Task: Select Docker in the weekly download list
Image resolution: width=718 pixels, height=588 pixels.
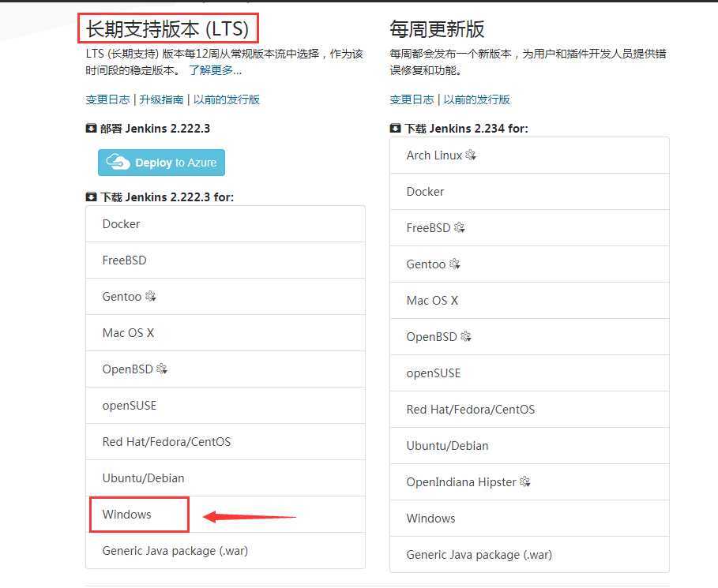Action: [529, 191]
